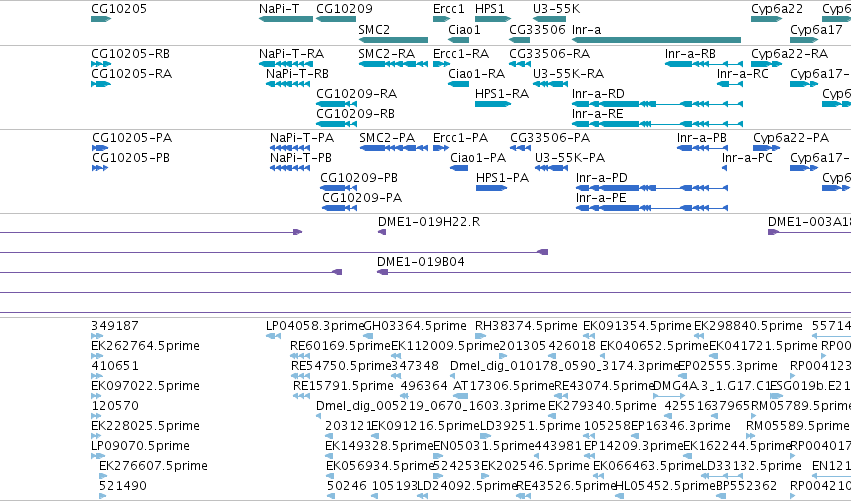
Task: Select the Inr-a-RC transcript label
Action: pos(742,74)
